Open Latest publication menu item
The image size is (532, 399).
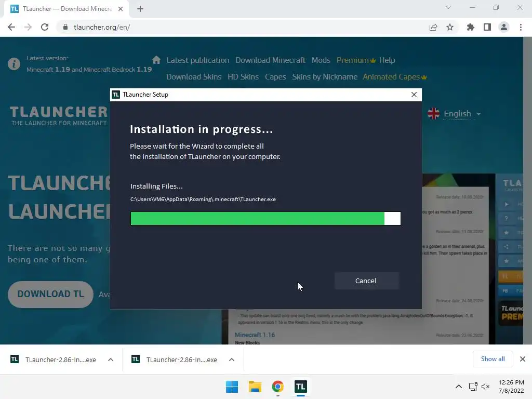(198, 60)
